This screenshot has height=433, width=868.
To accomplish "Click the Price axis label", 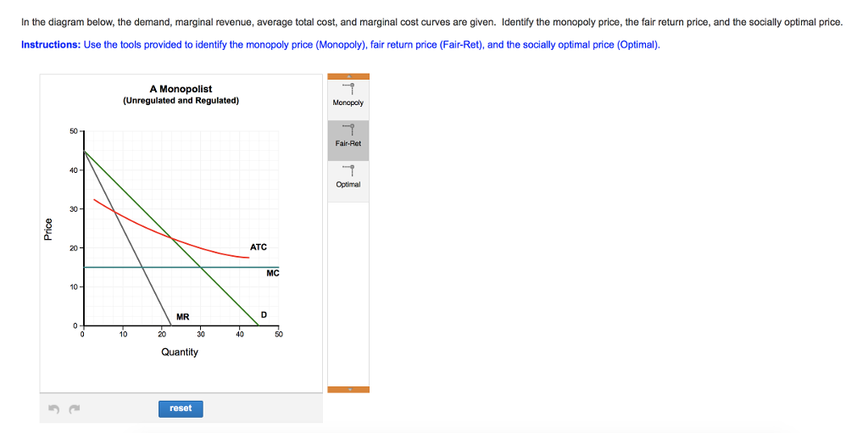I will point(48,230).
